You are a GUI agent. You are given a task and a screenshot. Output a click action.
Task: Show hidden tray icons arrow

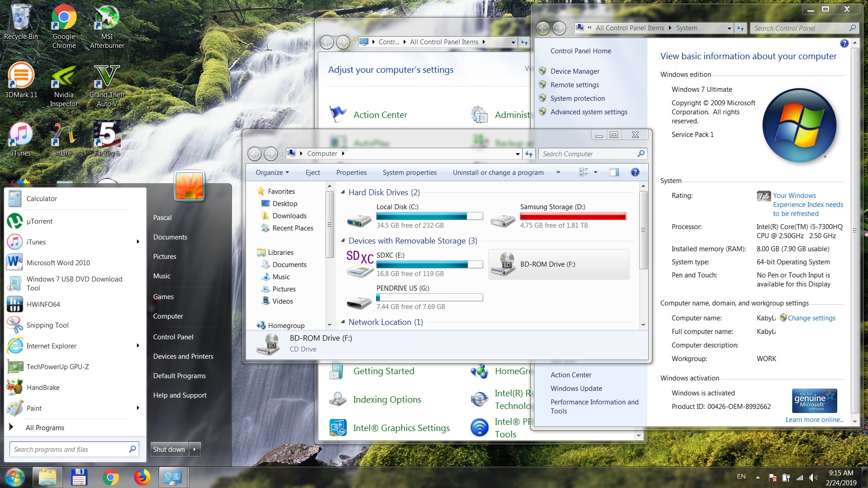pyautogui.click(x=757, y=477)
